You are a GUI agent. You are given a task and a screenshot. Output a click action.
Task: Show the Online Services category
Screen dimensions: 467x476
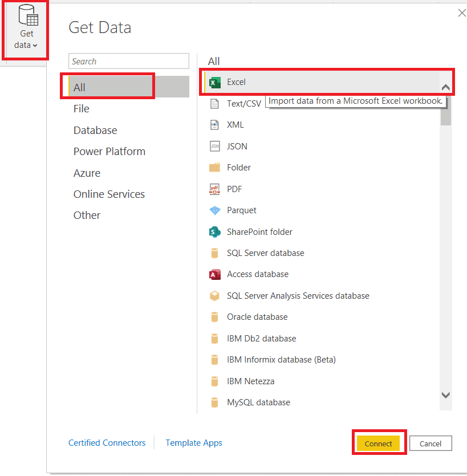tap(109, 194)
